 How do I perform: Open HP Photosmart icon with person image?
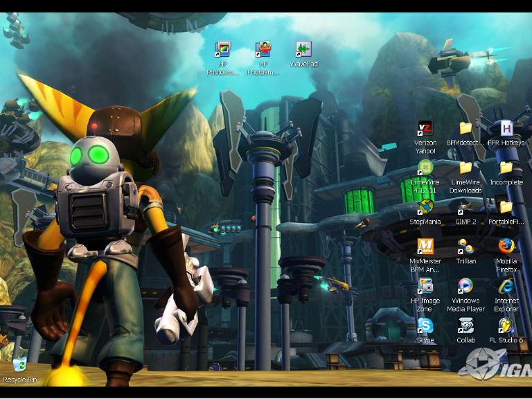[263, 50]
